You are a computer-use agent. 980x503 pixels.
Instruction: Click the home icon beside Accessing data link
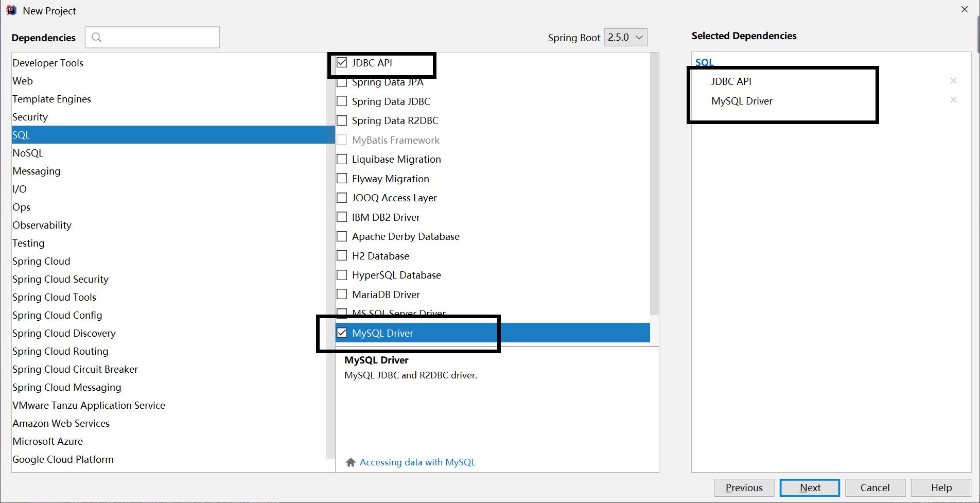point(351,462)
